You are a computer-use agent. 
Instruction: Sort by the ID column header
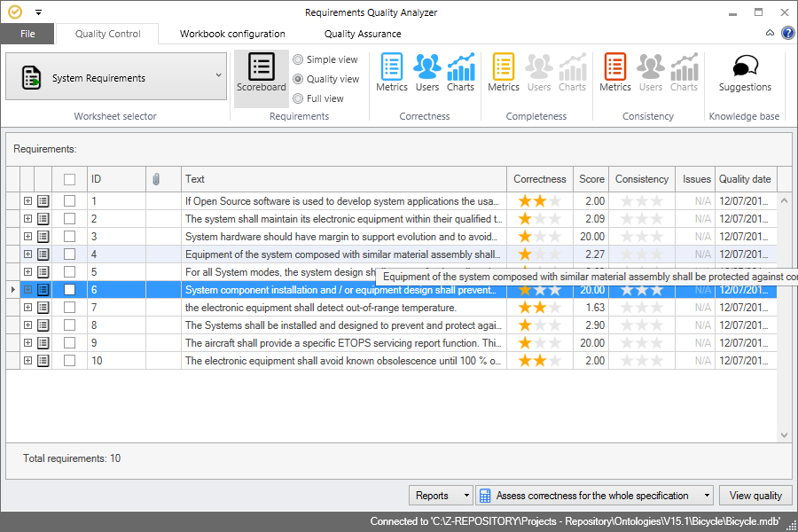point(116,179)
